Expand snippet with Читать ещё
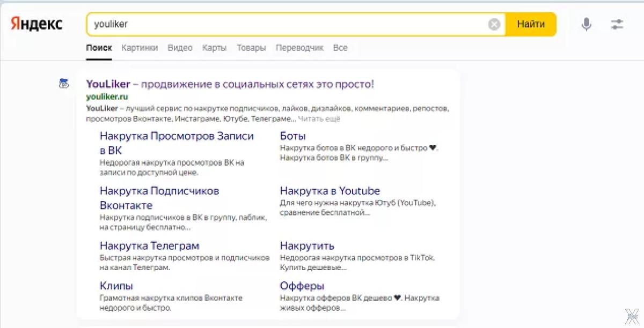This screenshot has height=328, width=644. click(319, 118)
